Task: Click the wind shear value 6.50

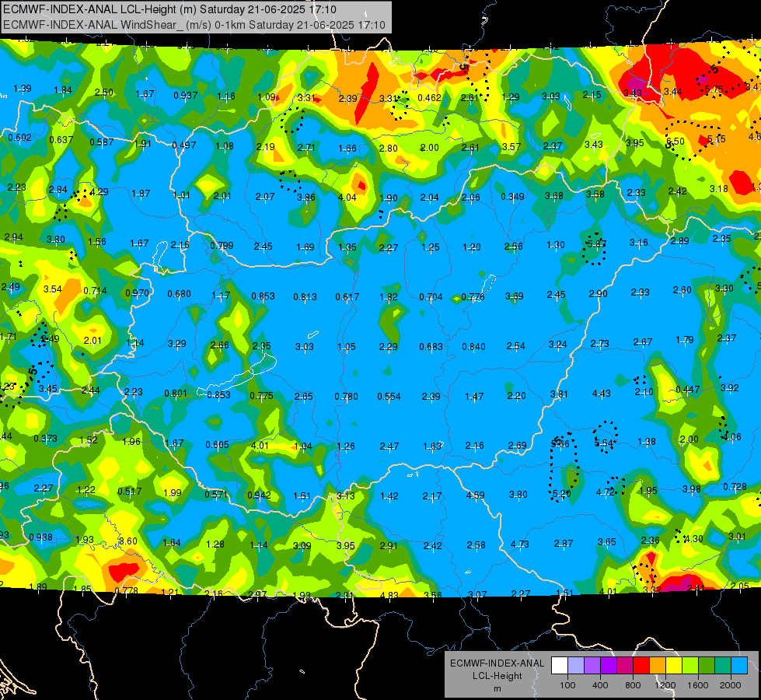Action: (675, 142)
